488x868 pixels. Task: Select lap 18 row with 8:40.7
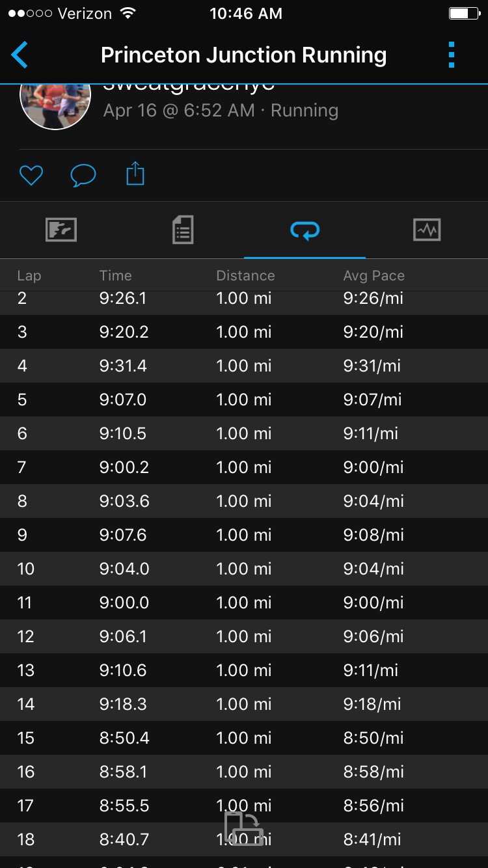244,839
